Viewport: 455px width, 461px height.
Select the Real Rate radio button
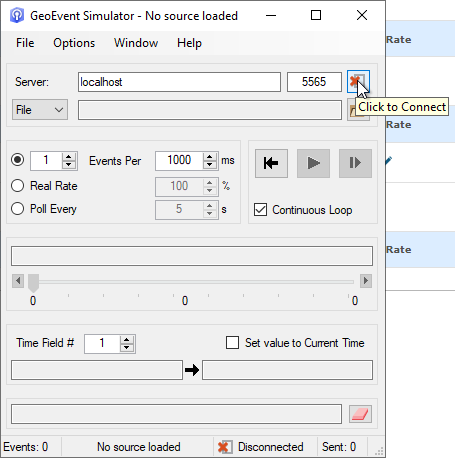pyautogui.click(x=17, y=185)
